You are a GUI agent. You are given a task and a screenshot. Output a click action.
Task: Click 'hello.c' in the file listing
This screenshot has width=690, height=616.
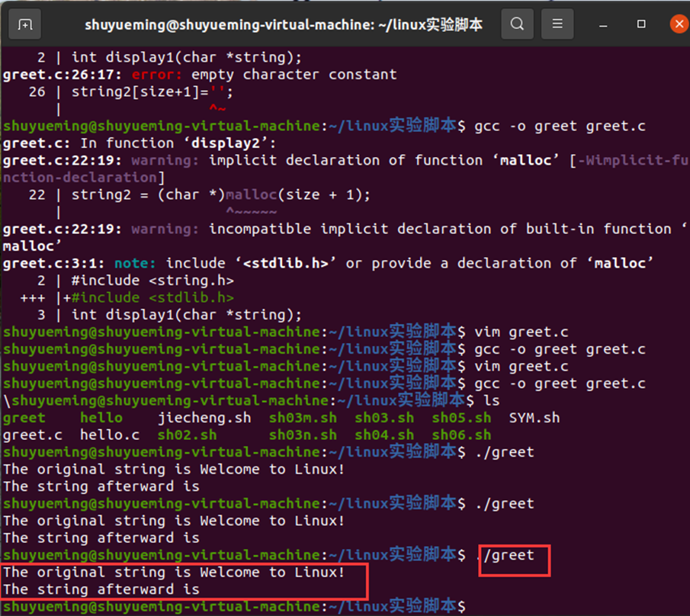(x=110, y=435)
